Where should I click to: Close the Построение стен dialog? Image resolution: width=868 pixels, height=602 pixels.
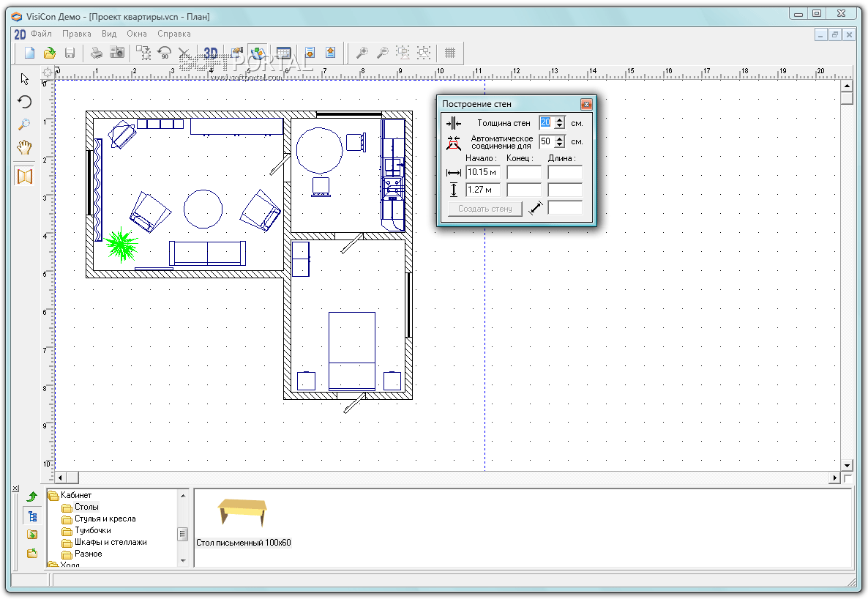(586, 104)
